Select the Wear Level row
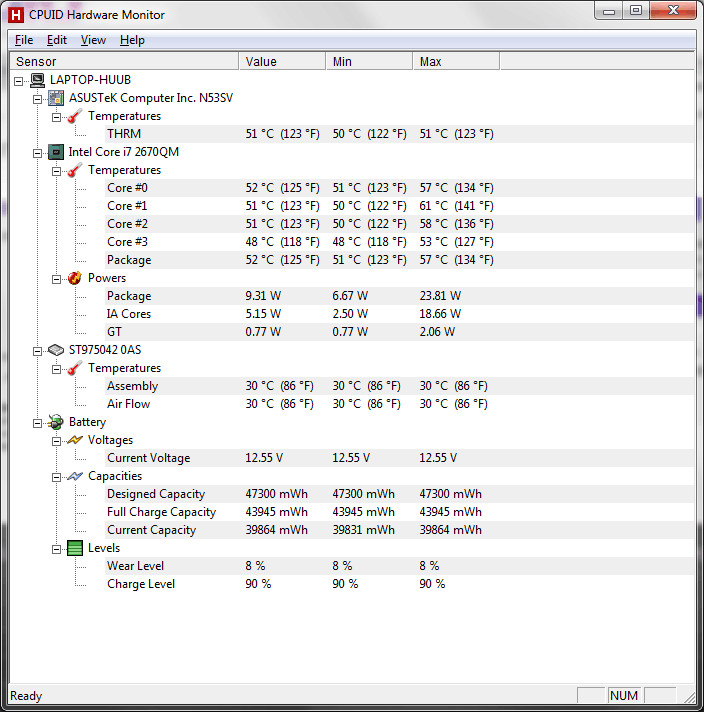Screen dimensions: 704x712 [x=399, y=566]
